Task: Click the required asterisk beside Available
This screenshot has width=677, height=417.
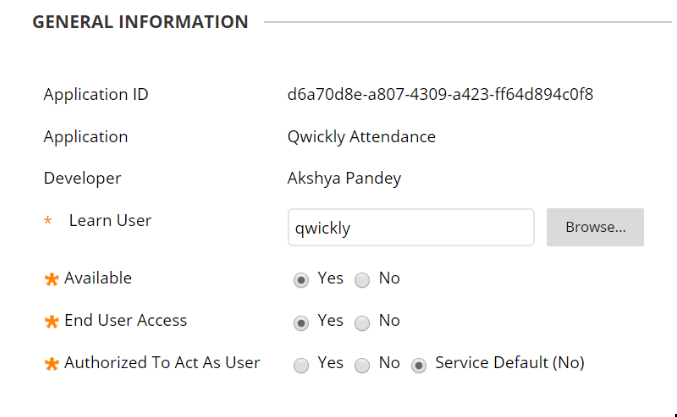Action: 51,279
